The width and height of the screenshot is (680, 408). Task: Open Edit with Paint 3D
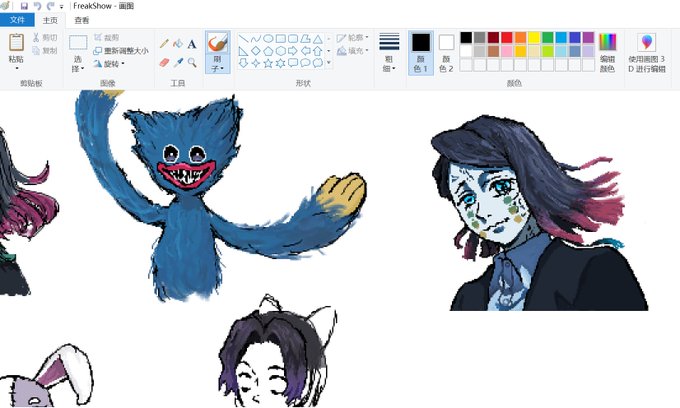(647, 53)
